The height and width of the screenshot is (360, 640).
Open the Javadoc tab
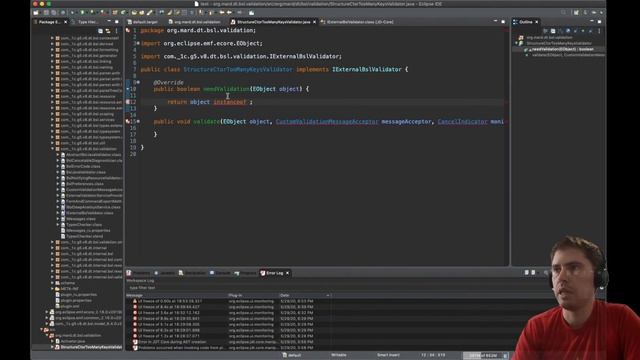[164, 273]
